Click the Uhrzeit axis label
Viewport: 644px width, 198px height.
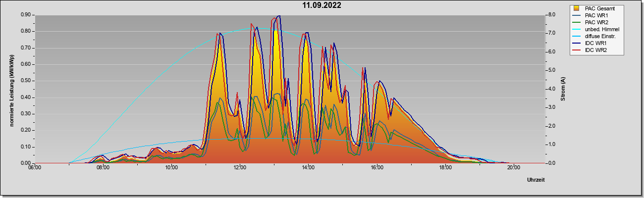click(536, 180)
